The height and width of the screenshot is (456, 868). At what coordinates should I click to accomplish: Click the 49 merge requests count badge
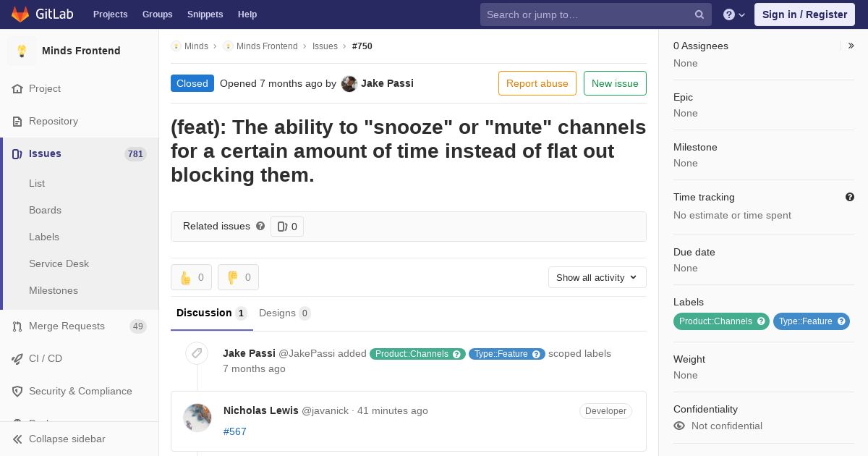tap(138, 326)
